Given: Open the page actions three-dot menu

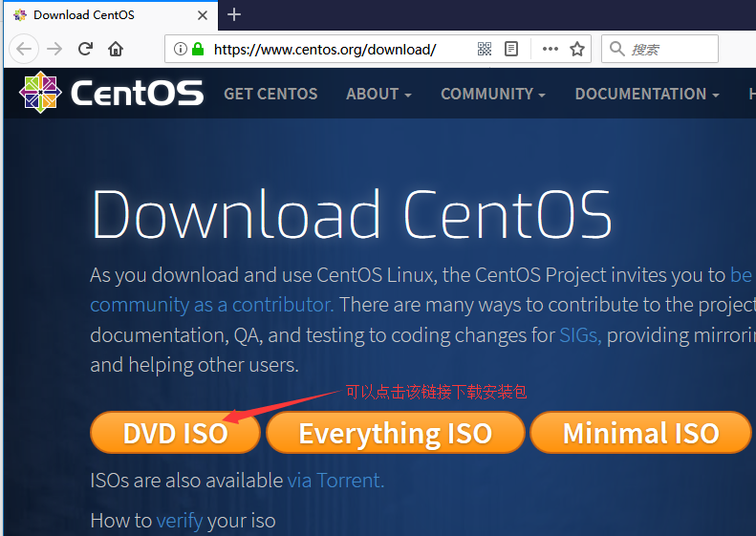Looking at the screenshot, I should 551,49.
